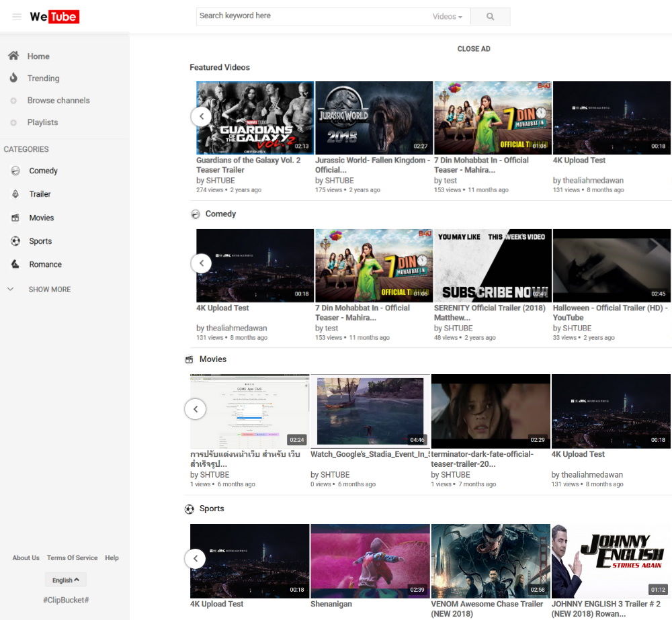Click title 'Jurassic World- Fallen Kingdom - Official...'
Screen dimensions: 672x620
pyautogui.click(x=373, y=165)
